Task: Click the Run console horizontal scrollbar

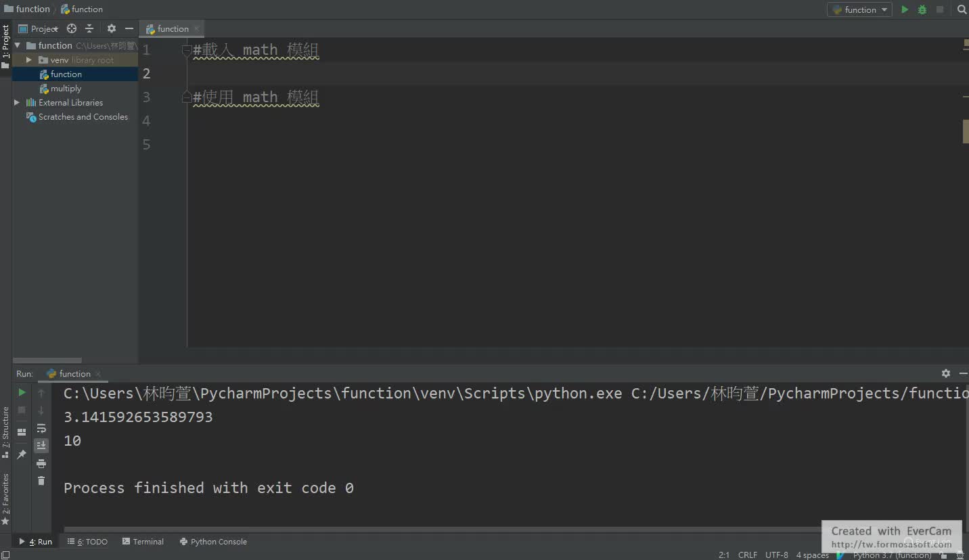Action: [443, 529]
